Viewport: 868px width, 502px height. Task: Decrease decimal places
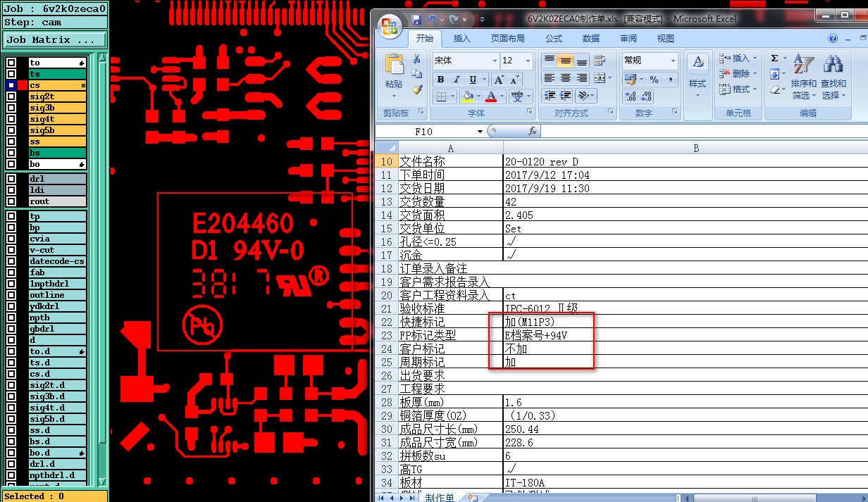[646, 96]
